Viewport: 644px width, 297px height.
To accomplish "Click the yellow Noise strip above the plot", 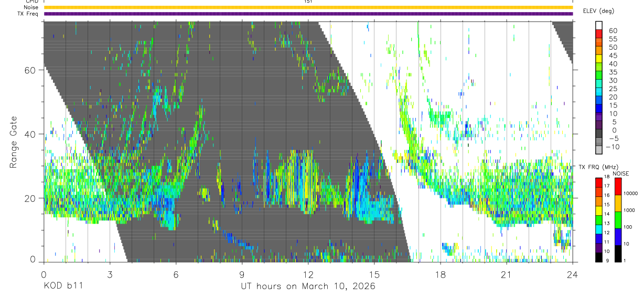I will point(308,7).
